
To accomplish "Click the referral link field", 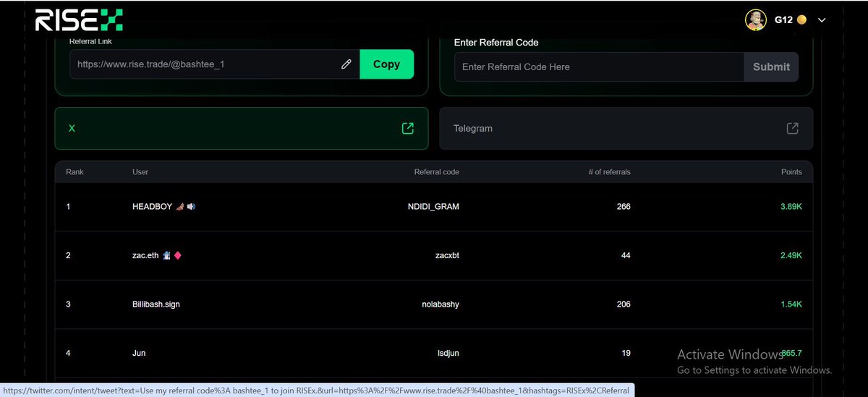I will pos(215,64).
